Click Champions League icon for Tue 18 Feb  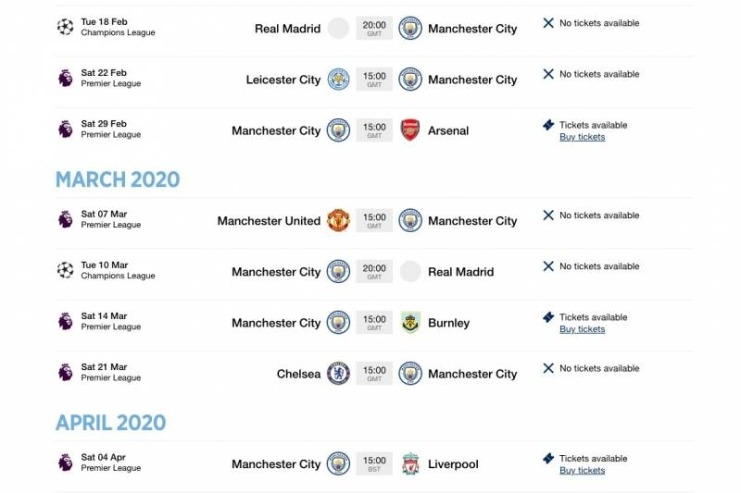(66, 27)
